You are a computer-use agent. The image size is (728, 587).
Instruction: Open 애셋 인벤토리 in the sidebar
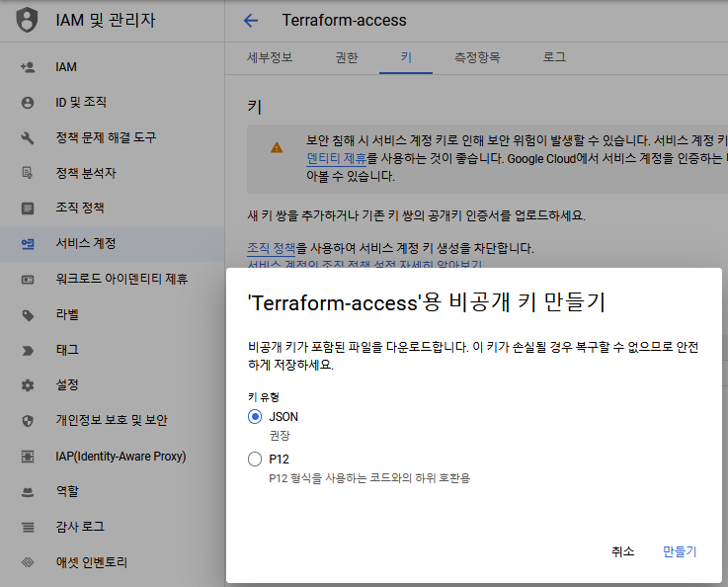pyautogui.click(x=92, y=562)
